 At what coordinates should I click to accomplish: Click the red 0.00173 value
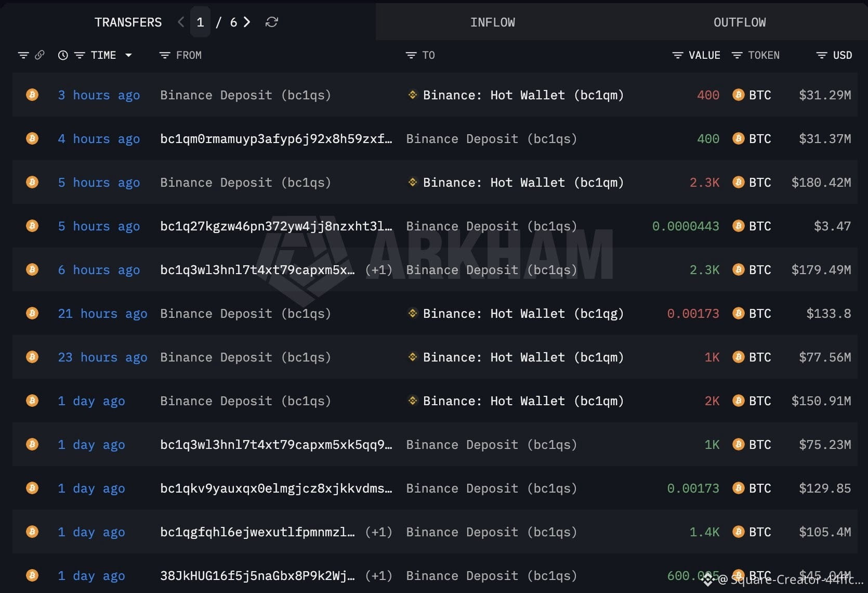(x=693, y=314)
